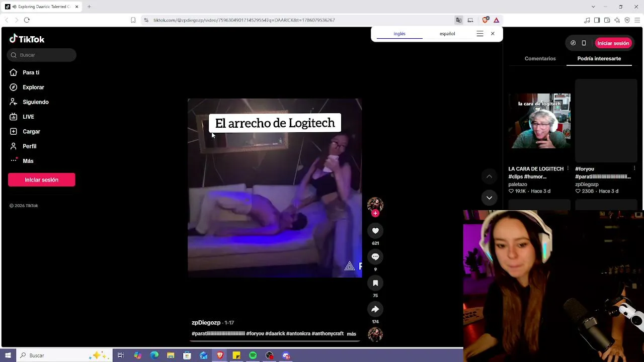Open Task View on the taskbar
This screenshot has height=362, width=644.
(x=121, y=355)
